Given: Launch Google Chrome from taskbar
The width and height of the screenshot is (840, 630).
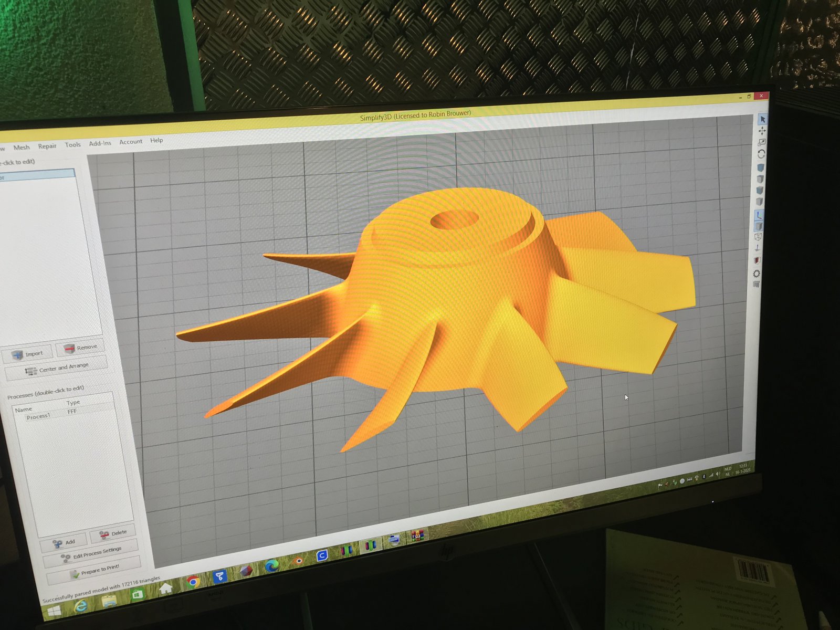Looking at the screenshot, I should pos(193,582).
